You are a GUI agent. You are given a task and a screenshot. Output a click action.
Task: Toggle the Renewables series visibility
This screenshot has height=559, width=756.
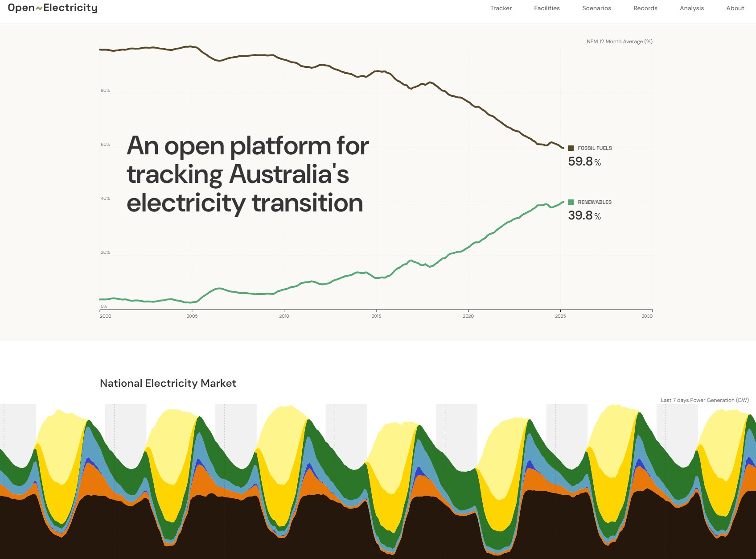click(595, 202)
